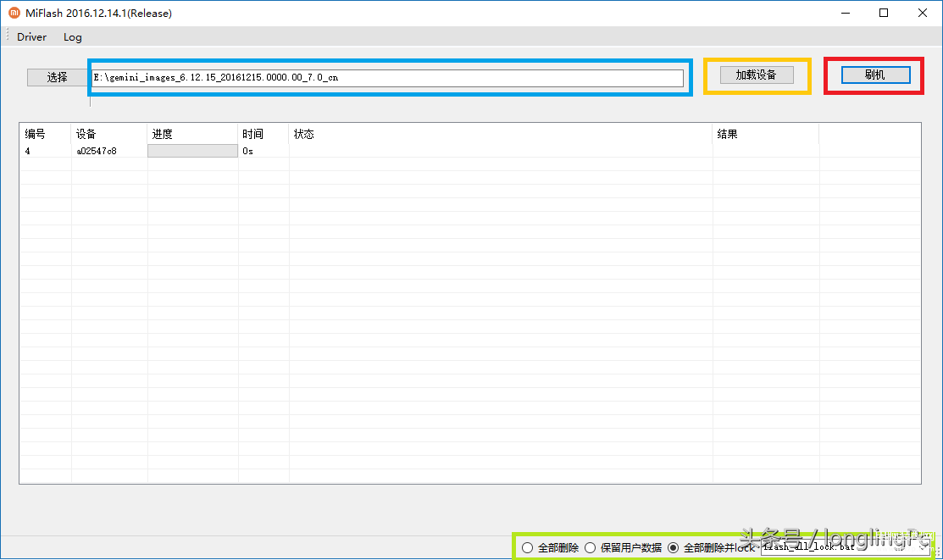The width and height of the screenshot is (943, 560).
Task: Select the 保留用户数据 radio option
Action: (x=624, y=547)
